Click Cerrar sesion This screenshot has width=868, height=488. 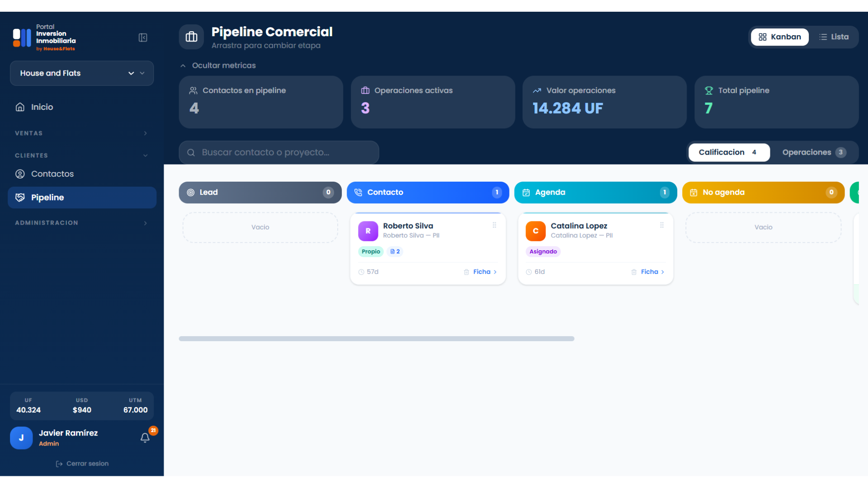coord(82,464)
